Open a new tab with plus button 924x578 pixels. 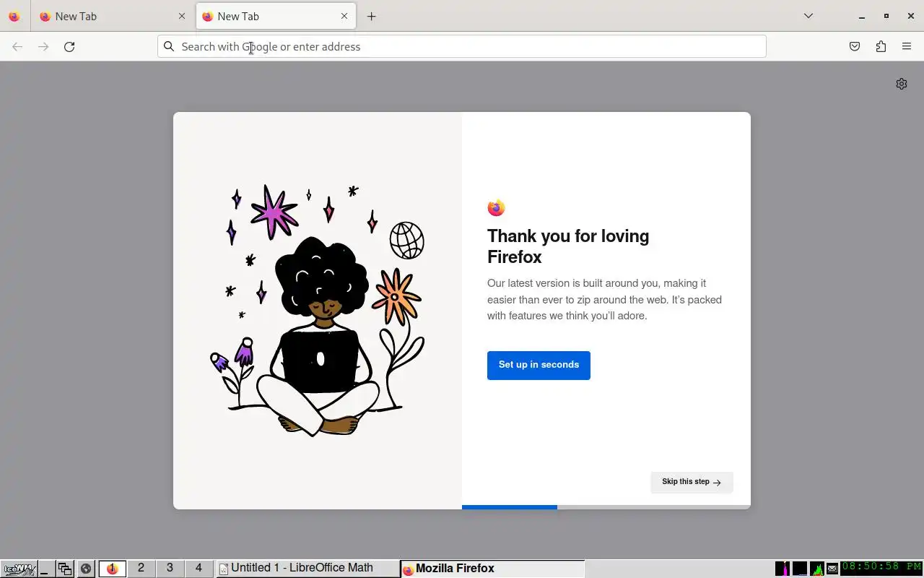(x=371, y=16)
